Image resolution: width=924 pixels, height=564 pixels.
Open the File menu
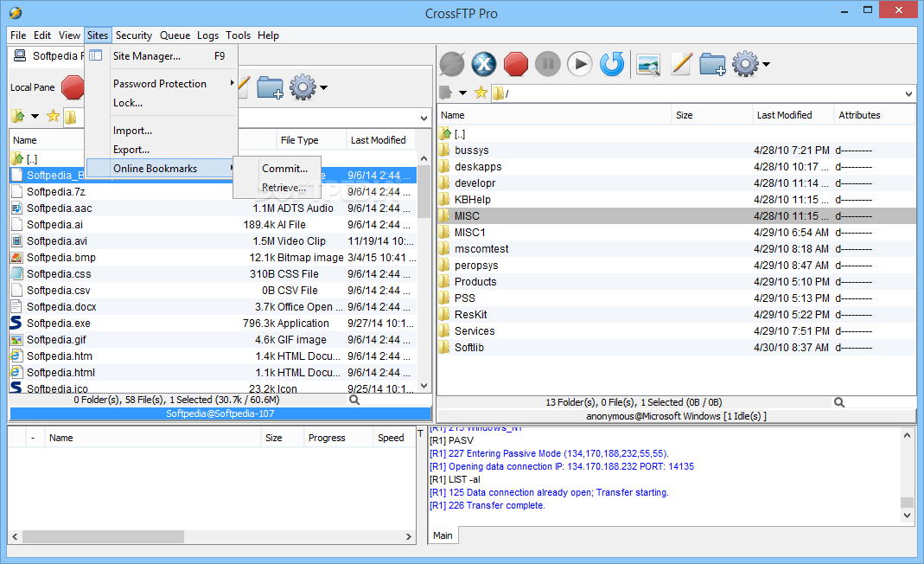pos(18,35)
